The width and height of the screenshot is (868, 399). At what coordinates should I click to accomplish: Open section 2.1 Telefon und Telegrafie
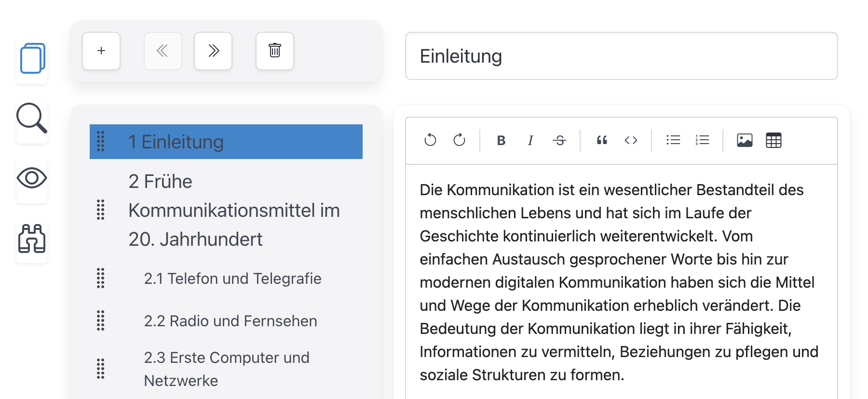tap(232, 279)
